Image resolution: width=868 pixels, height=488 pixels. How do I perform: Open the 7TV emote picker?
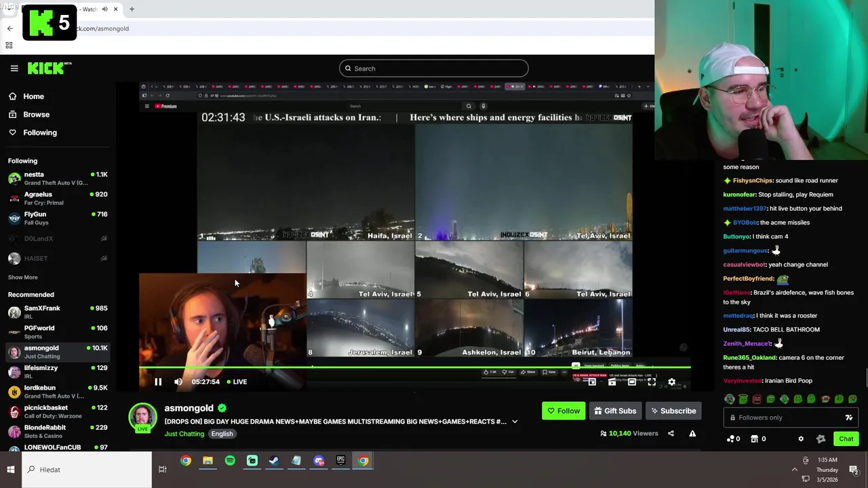point(849,418)
